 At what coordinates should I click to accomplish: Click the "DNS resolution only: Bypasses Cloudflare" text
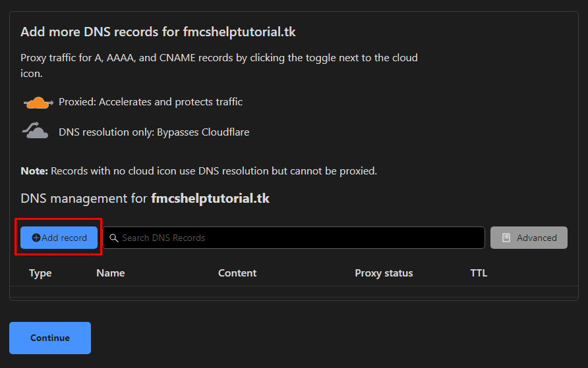click(x=154, y=132)
